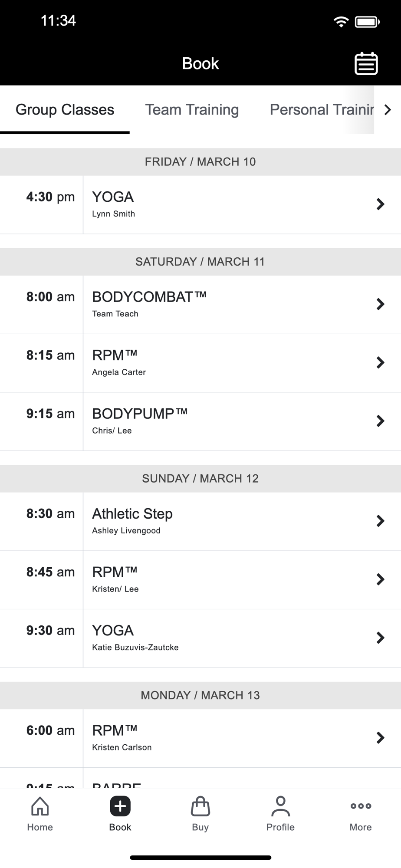Expand the Friday 4:30 pm YOGA chevron
This screenshot has width=401, height=868.
(x=380, y=204)
